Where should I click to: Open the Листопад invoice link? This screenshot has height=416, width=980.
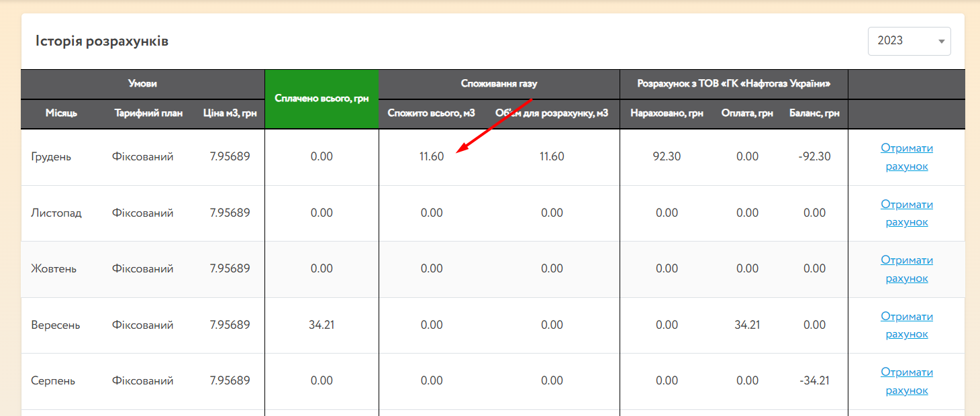tap(906, 213)
